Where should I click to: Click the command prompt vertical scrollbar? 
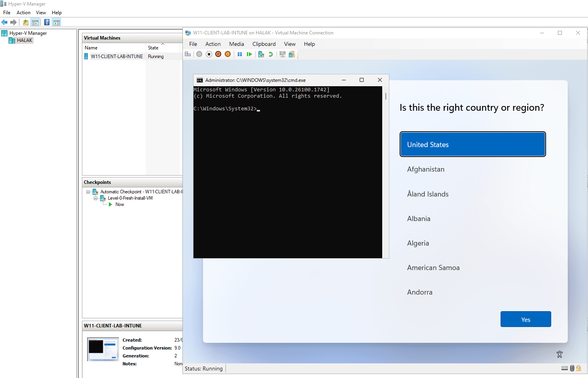pos(385,96)
